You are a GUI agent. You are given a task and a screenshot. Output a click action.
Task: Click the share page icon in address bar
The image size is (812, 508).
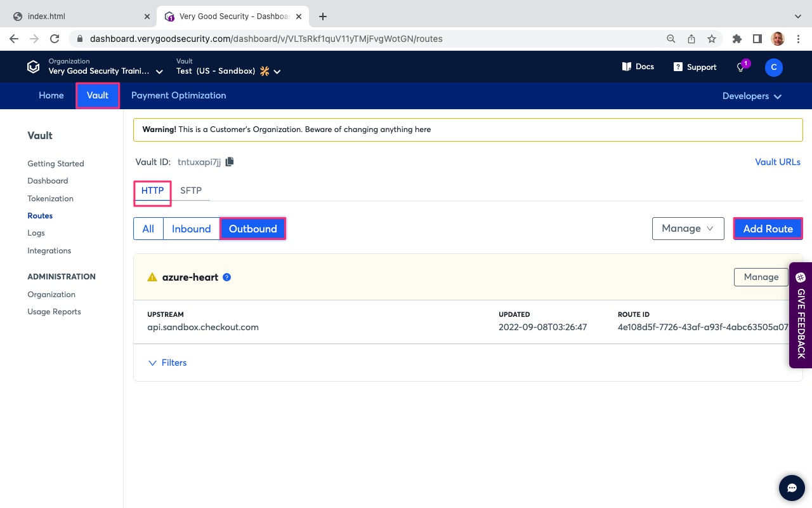(691, 39)
